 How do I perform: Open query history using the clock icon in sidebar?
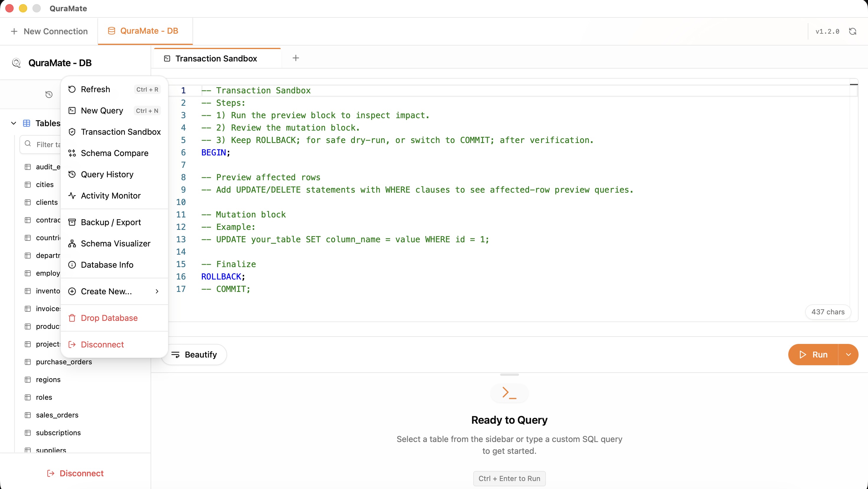pyautogui.click(x=48, y=95)
